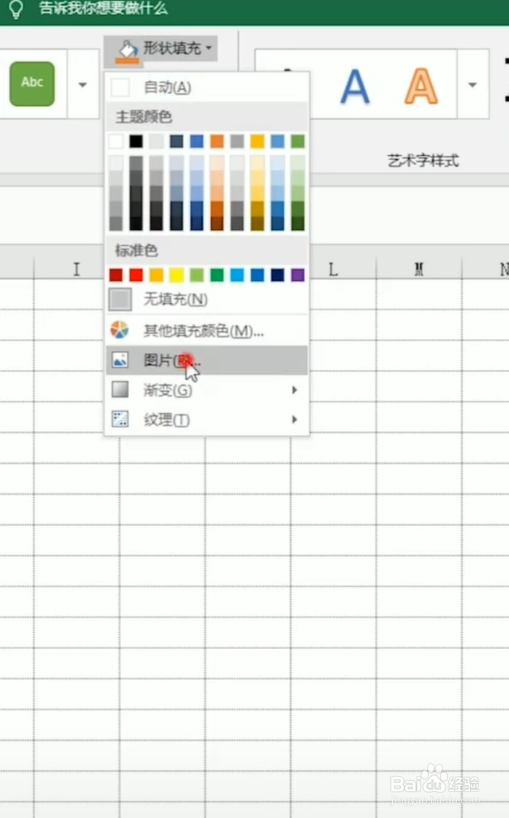509x818 pixels.
Task: Select column L header
Action: 333,269
